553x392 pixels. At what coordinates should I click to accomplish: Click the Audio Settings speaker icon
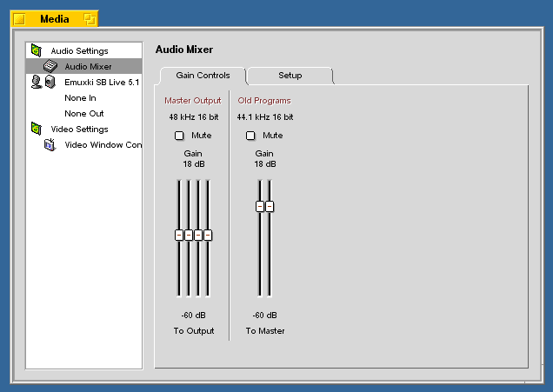tap(36, 51)
